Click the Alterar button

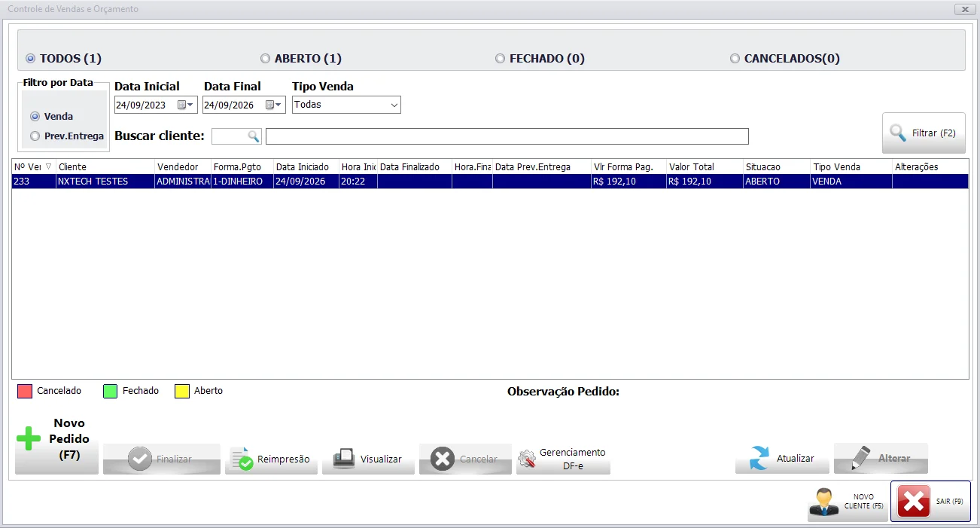[x=881, y=458]
